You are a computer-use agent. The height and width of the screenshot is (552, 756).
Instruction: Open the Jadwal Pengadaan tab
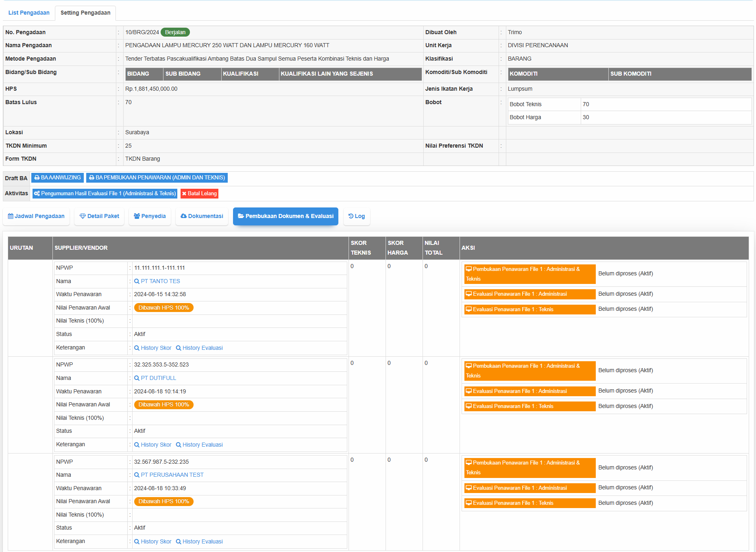[36, 216]
